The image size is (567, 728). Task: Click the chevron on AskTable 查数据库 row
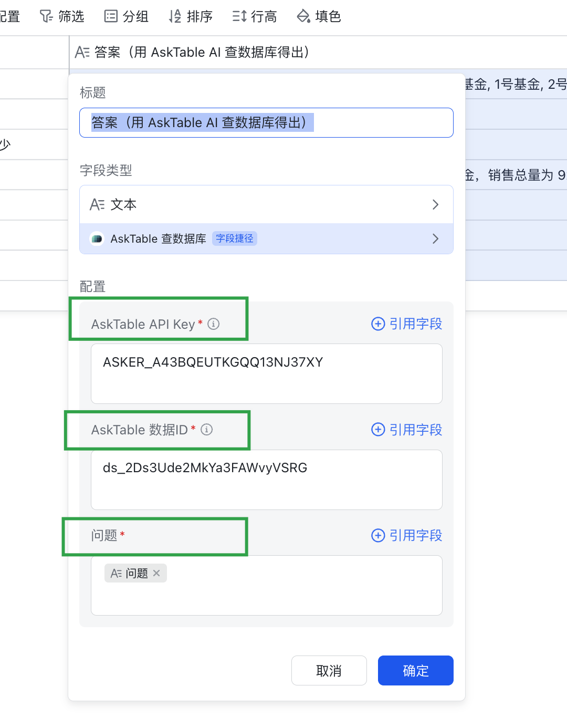coord(435,238)
